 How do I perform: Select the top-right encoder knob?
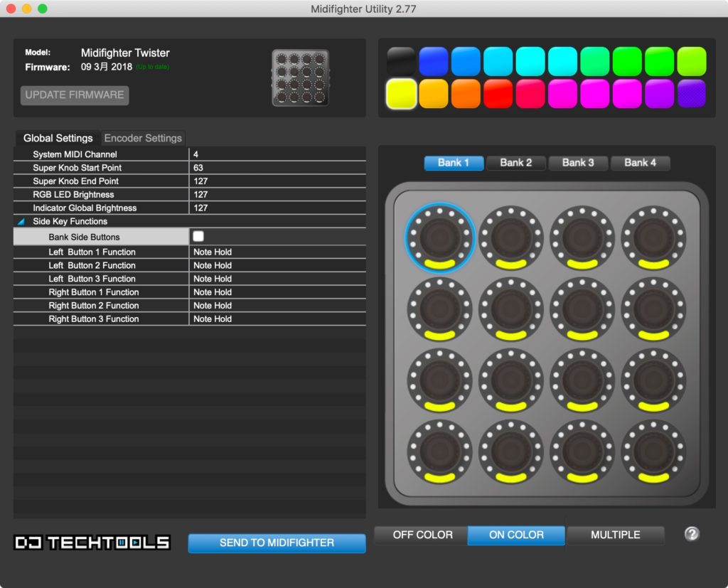click(653, 237)
